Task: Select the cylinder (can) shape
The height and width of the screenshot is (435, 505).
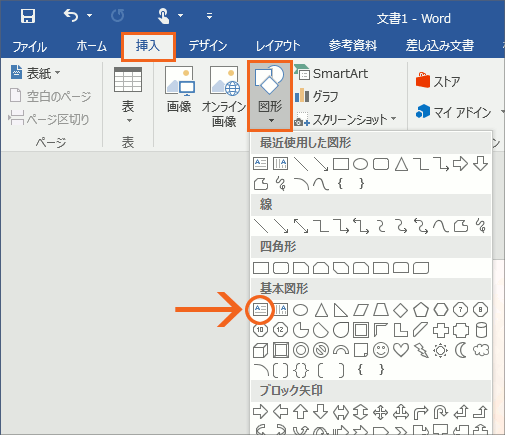Action: (x=481, y=330)
